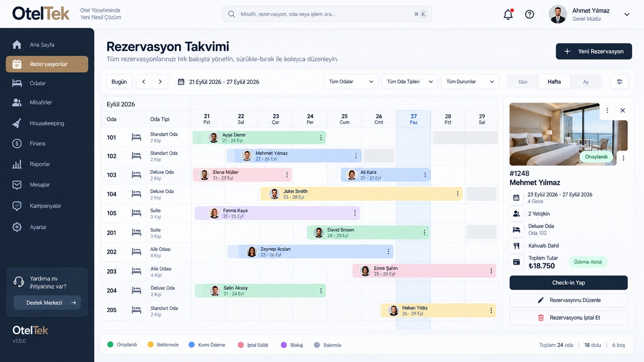
Task: Click the OtelTek logo in the header
Action: coord(41,13)
